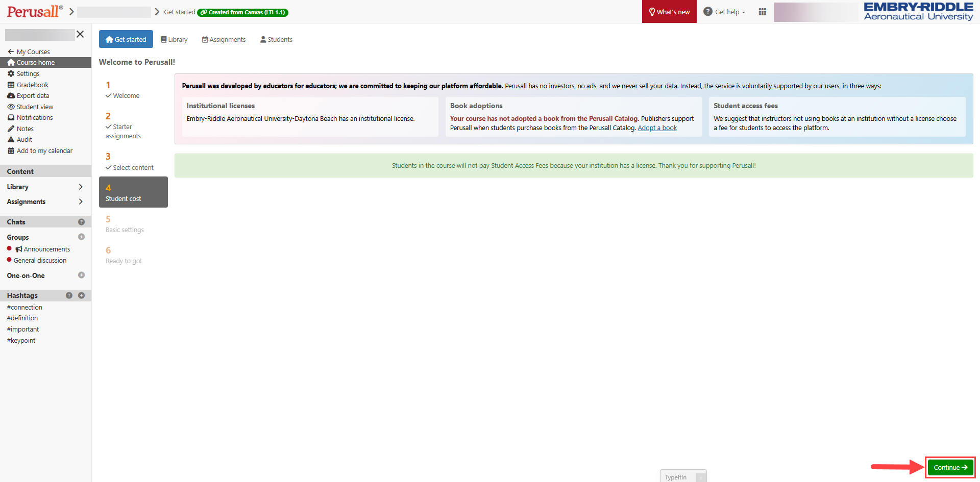Click the green Continue button

(950, 467)
